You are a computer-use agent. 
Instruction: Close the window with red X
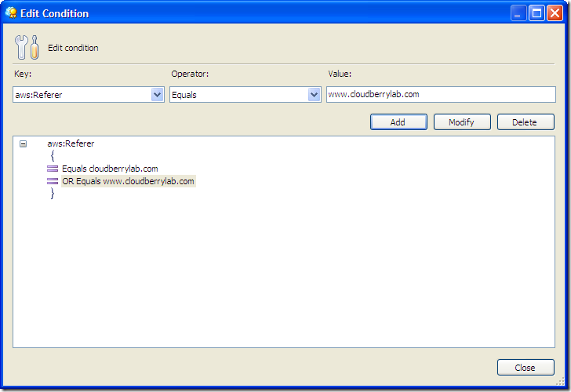click(x=555, y=13)
